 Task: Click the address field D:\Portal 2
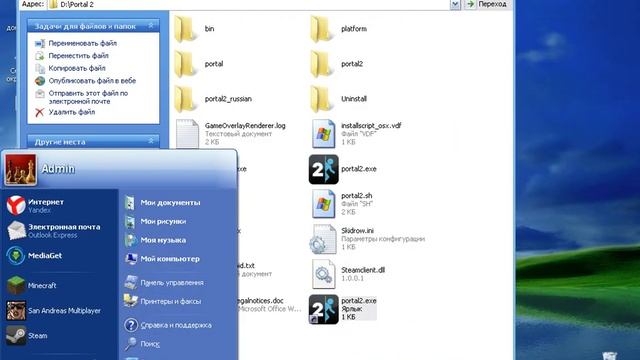(x=249, y=4)
